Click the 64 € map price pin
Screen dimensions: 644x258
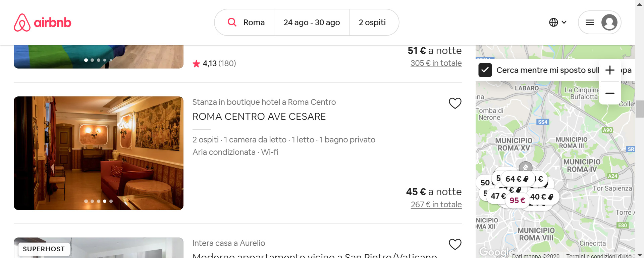(516, 179)
